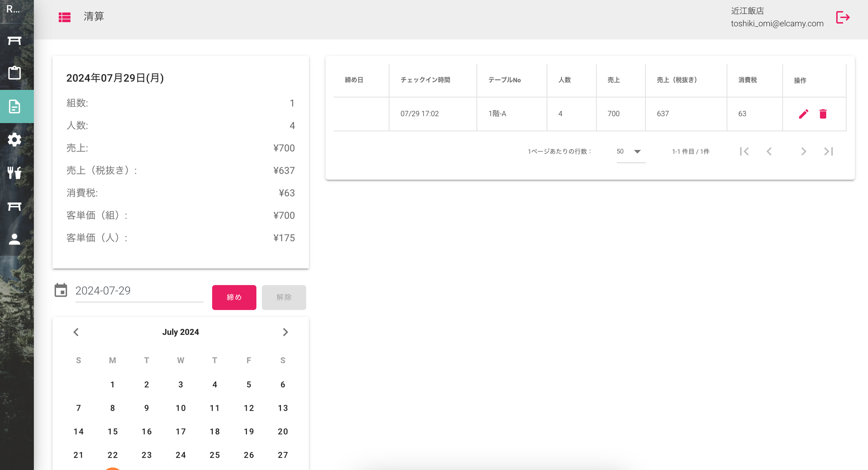
Task: Select July 15 in the calendar
Action: [112, 431]
